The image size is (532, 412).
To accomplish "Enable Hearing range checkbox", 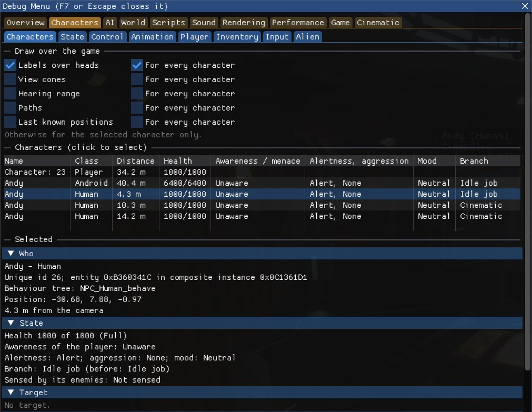I will pos(10,94).
